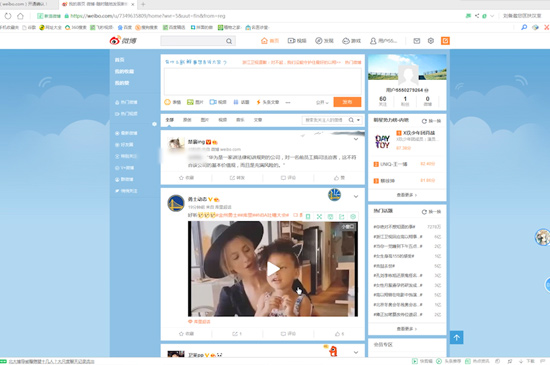Open the 60 following count
The image size is (550, 365).
pyautogui.click(x=383, y=101)
